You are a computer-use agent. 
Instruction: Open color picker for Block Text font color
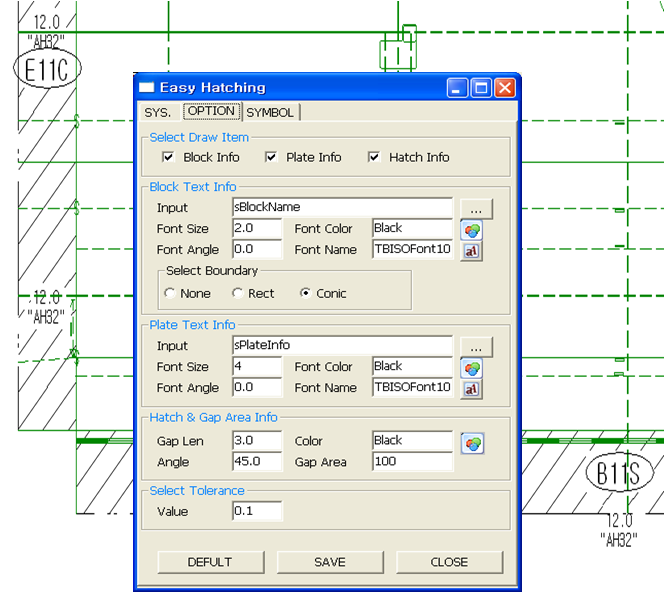(x=472, y=230)
